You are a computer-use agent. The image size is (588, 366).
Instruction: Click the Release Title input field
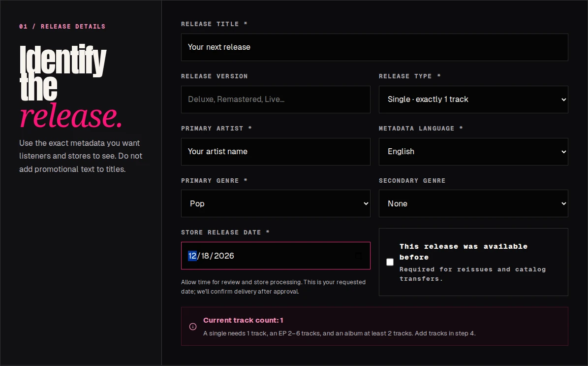374,47
